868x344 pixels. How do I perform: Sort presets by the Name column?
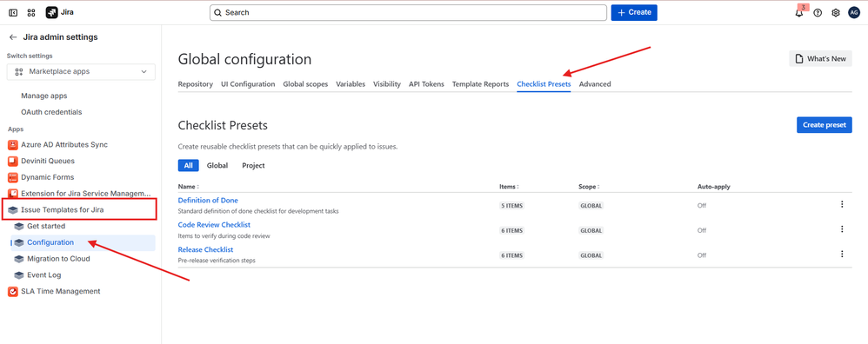pos(188,187)
